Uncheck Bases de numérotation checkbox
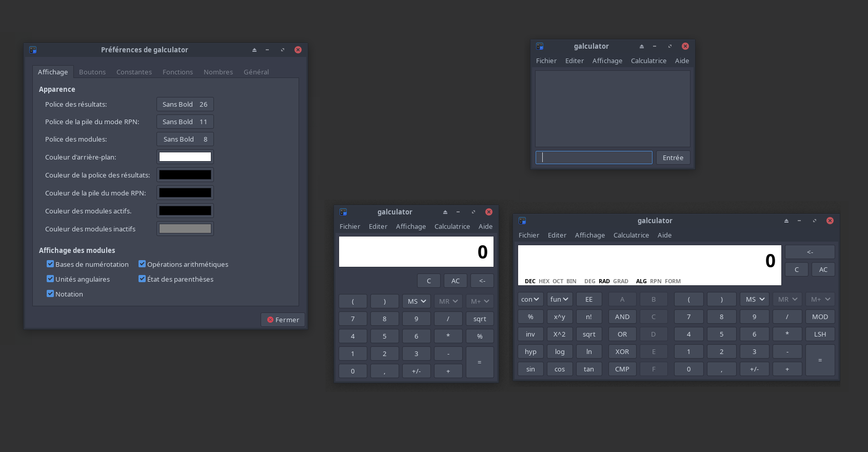Viewport: 868px width, 452px height. [x=50, y=264]
